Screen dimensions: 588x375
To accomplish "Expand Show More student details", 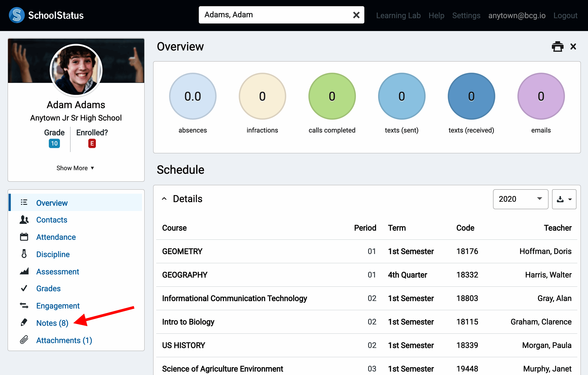I will pyautogui.click(x=75, y=168).
